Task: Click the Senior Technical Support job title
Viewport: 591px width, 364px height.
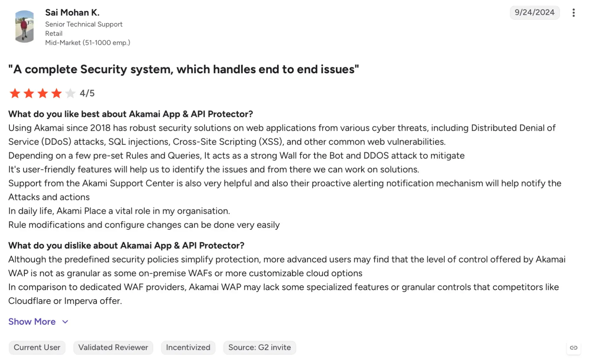Action: [84, 24]
